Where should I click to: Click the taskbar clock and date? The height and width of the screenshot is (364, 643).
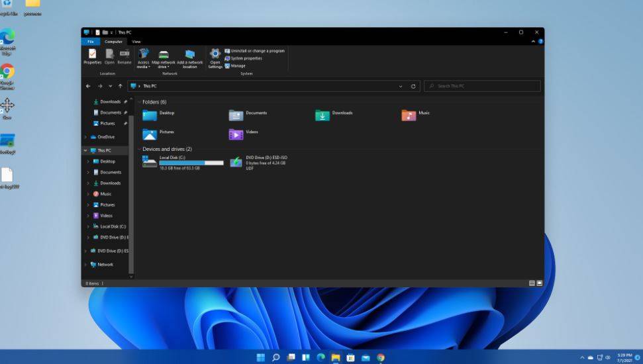[624, 357]
